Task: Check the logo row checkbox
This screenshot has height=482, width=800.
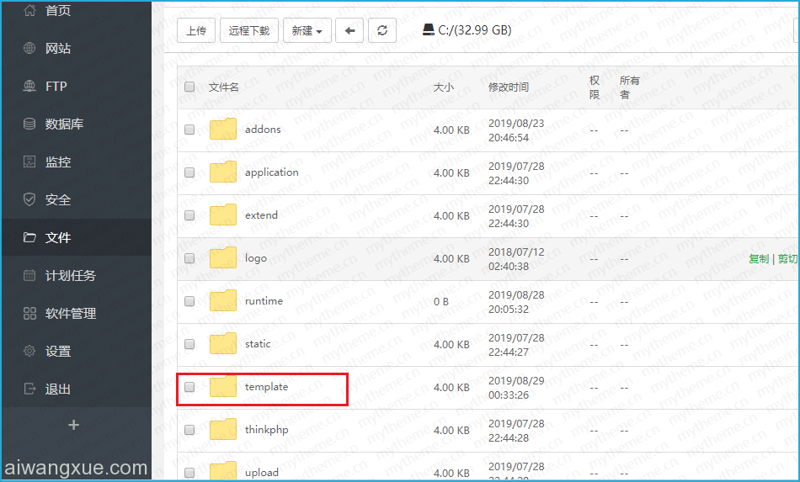Action: click(x=189, y=258)
